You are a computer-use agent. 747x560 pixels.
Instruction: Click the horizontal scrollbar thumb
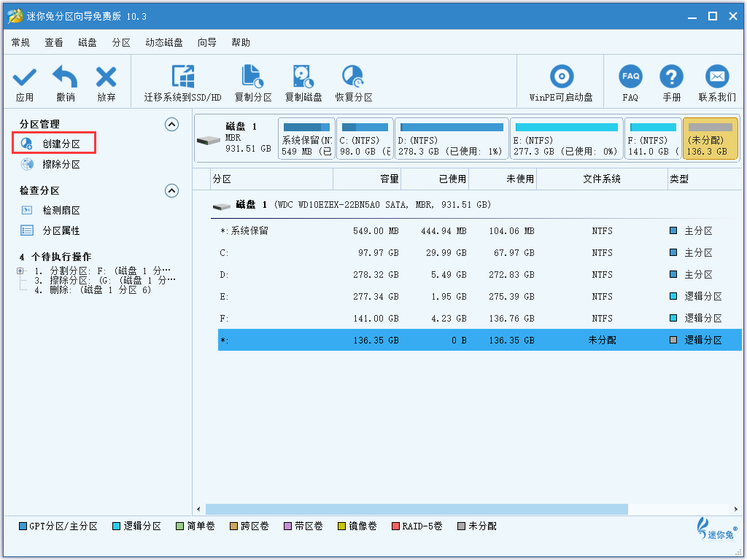(x=417, y=509)
